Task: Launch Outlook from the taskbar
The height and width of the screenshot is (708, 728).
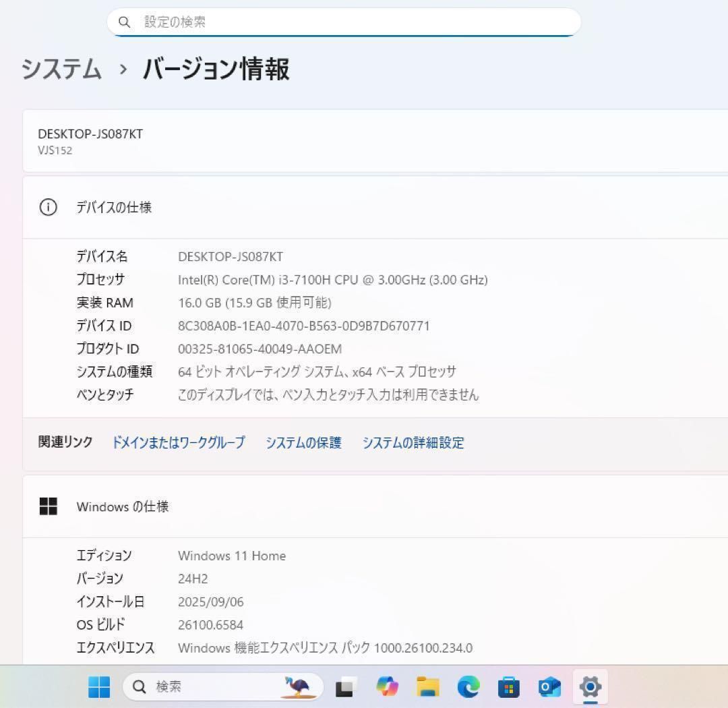Action: coord(550,687)
